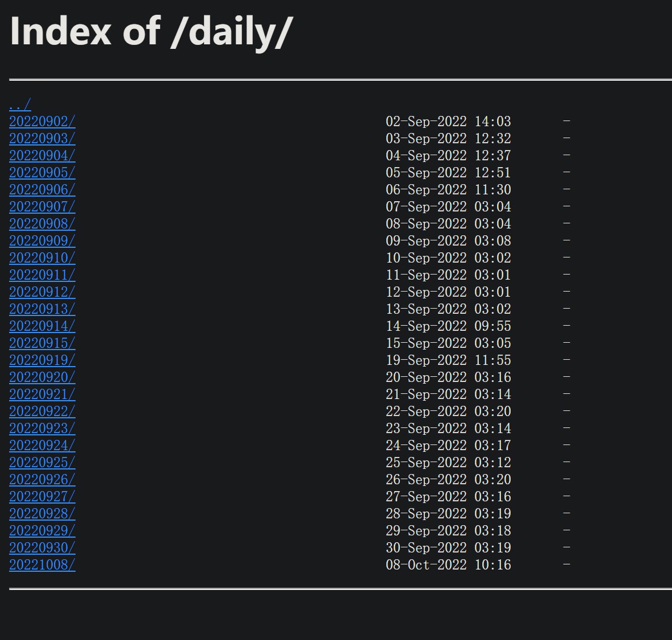This screenshot has height=640, width=672.
Task: Click the size dash in the 20220902/ row
Action: [x=566, y=121]
